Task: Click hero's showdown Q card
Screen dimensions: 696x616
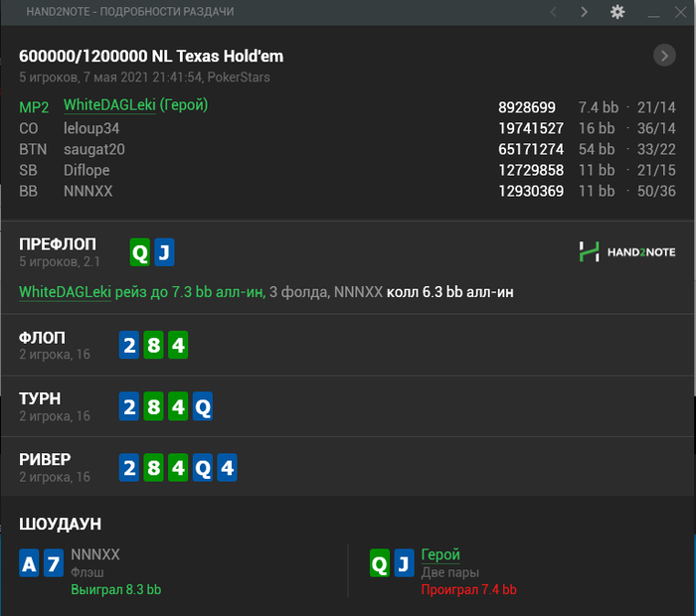Action: pos(380,563)
